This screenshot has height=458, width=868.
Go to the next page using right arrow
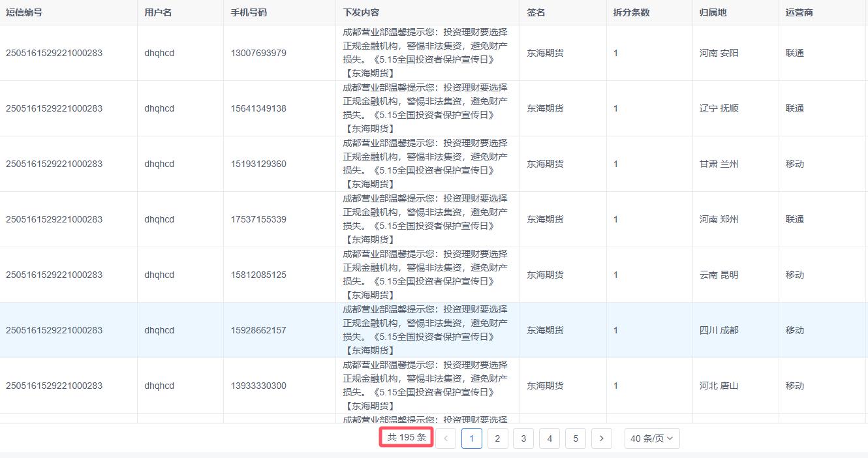pyautogui.click(x=601, y=438)
